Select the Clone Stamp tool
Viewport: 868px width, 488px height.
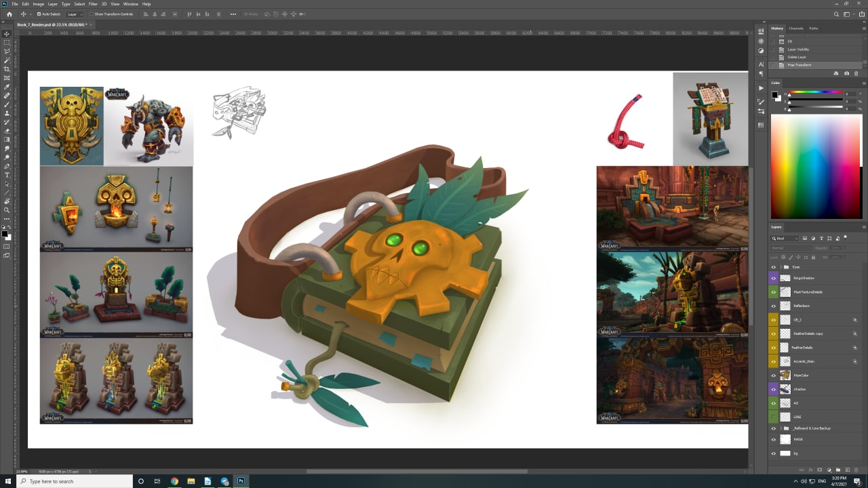point(7,113)
